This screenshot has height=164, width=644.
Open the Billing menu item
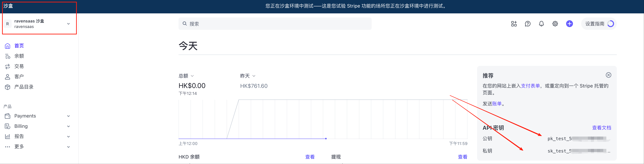coord(21,126)
